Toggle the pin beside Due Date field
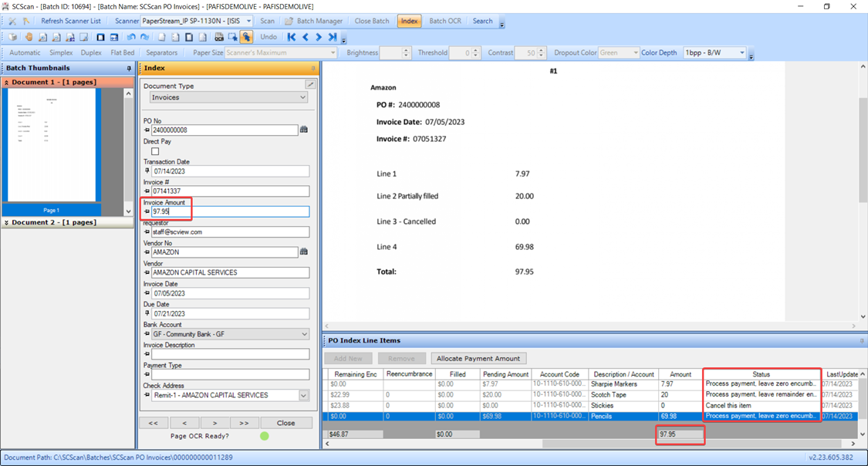Viewport: 868px width, 466px height. pos(147,314)
